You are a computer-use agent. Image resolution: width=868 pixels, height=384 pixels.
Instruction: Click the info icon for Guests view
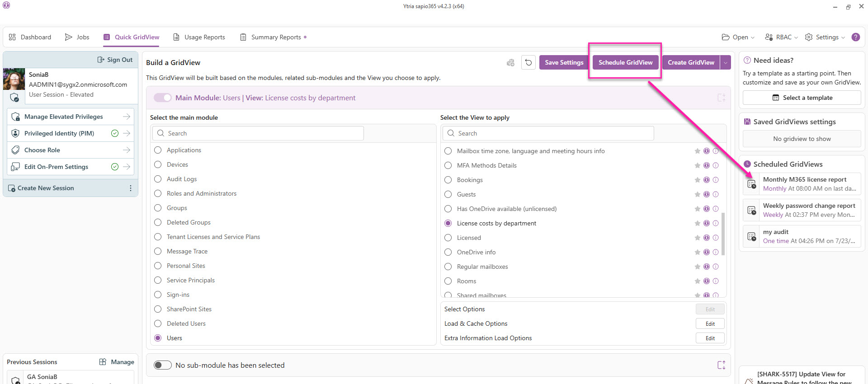(716, 194)
